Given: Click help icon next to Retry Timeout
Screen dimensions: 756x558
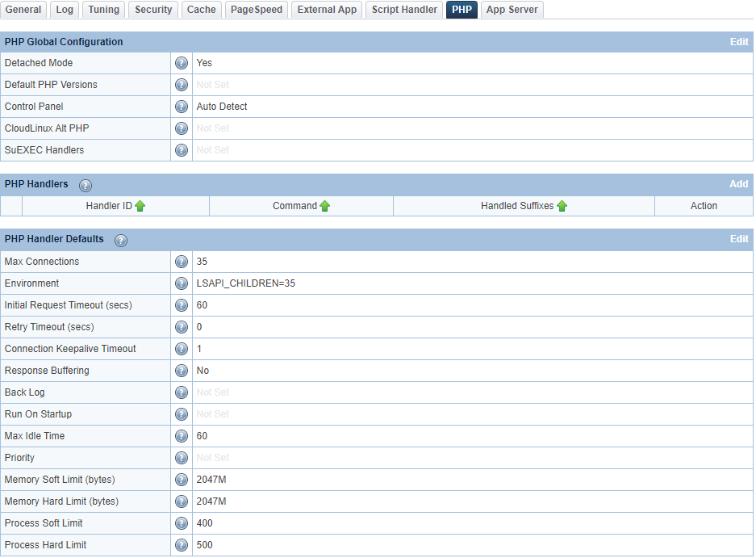Looking at the screenshot, I should click(182, 327).
